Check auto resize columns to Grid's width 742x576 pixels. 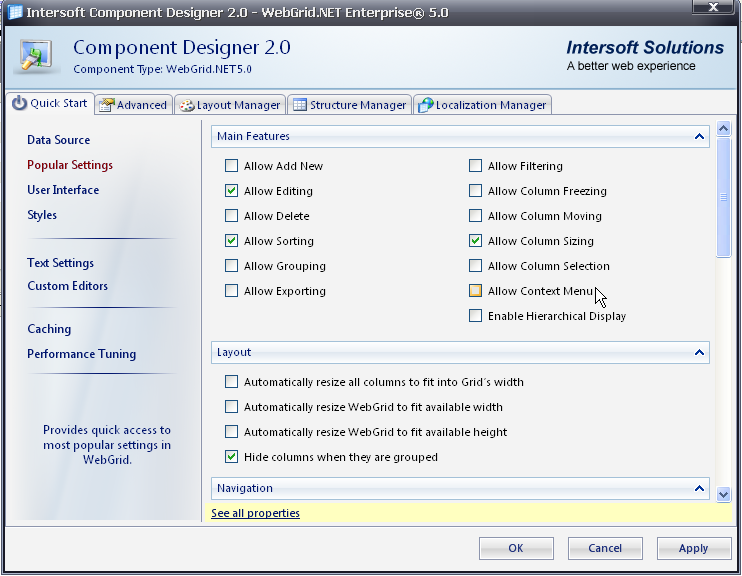pyautogui.click(x=231, y=381)
